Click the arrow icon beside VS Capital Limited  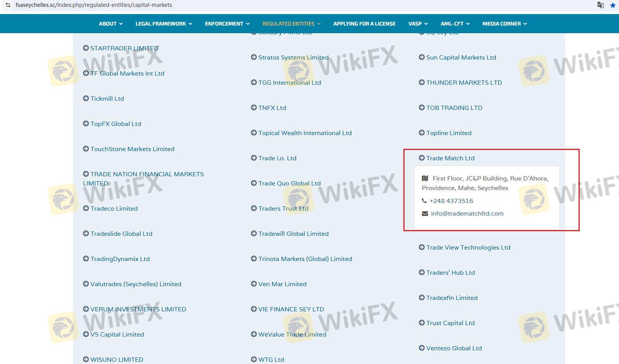tap(86, 334)
